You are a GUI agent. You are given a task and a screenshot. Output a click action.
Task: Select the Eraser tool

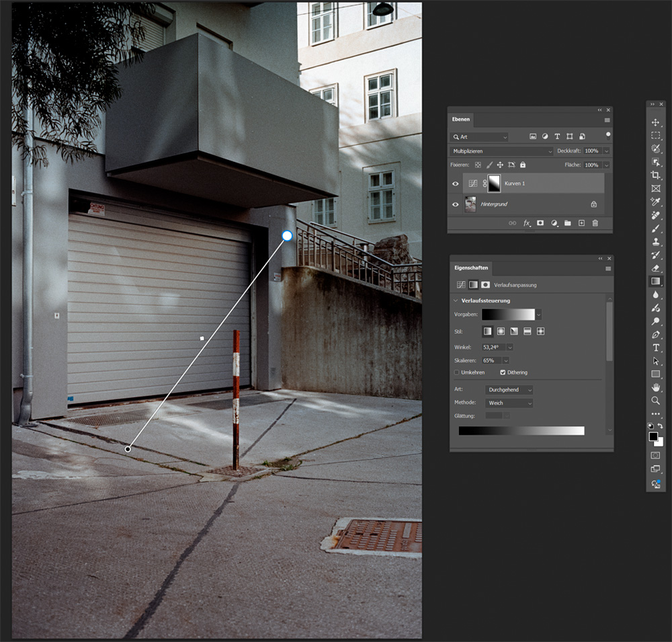click(x=655, y=268)
